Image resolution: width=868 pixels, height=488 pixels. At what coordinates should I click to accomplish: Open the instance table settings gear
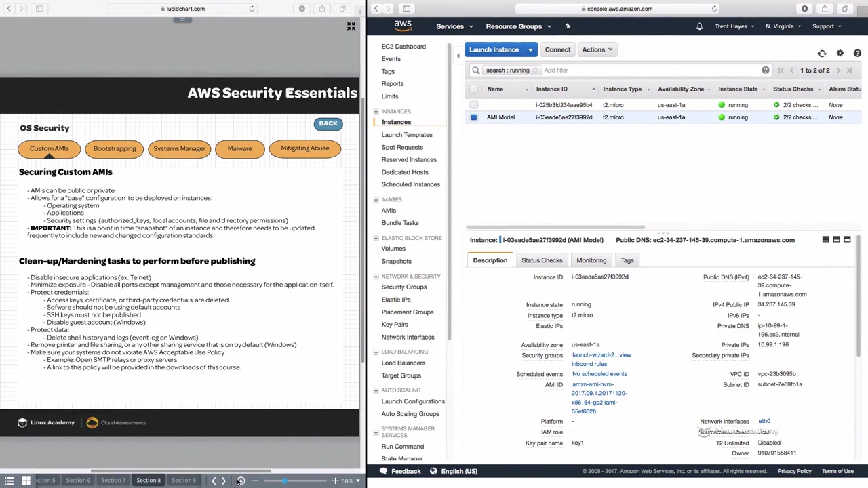840,53
